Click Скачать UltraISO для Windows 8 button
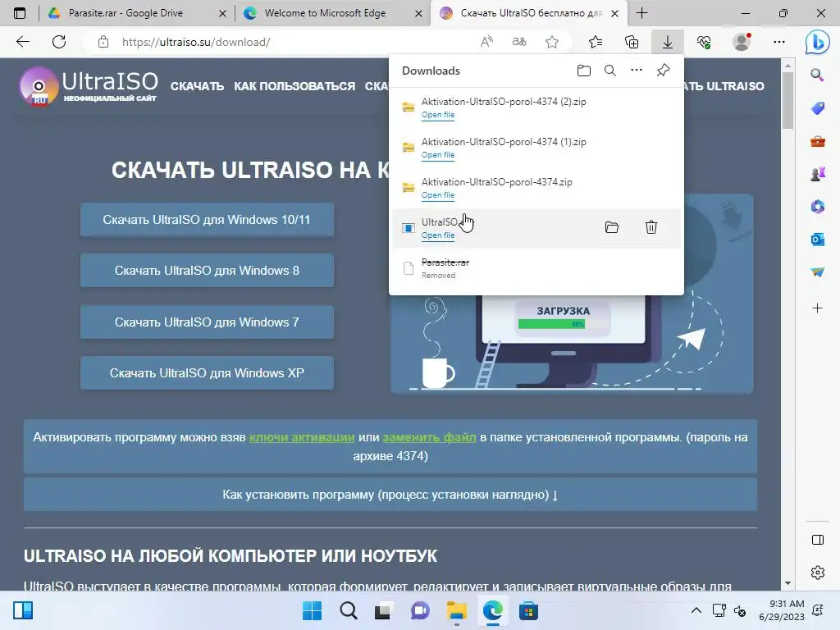This screenshot has height=630, width=840. click(x=207, y=271)
